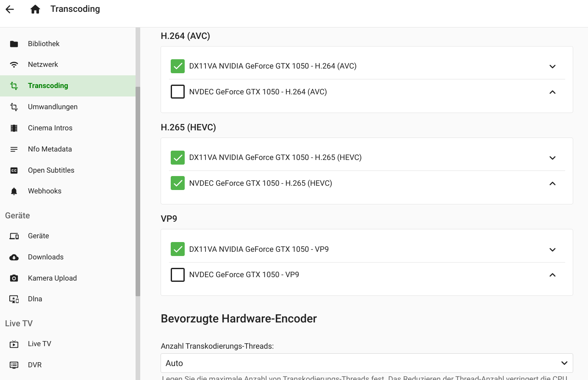This screenshot has width=588, height=380.
Task: Click the Downloads cloud icon
Action: tap(14, 257)
